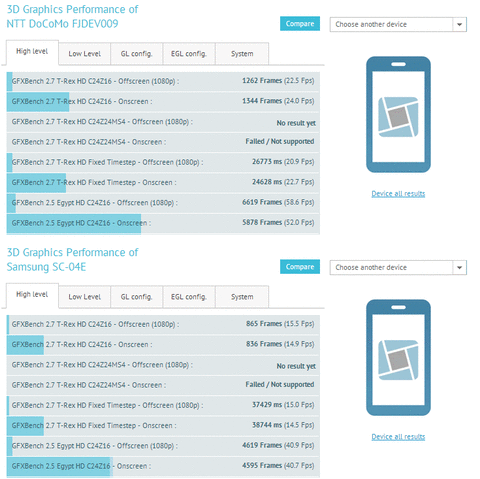Click NTT DoCoMo C24Z24MS4 Onscreen 'Failed / Not supported' row

163,142
